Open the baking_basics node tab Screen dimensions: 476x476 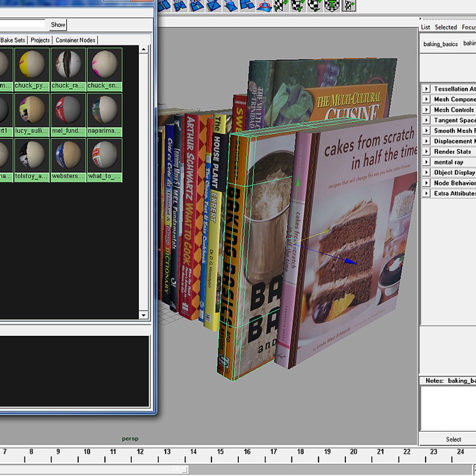440,44
